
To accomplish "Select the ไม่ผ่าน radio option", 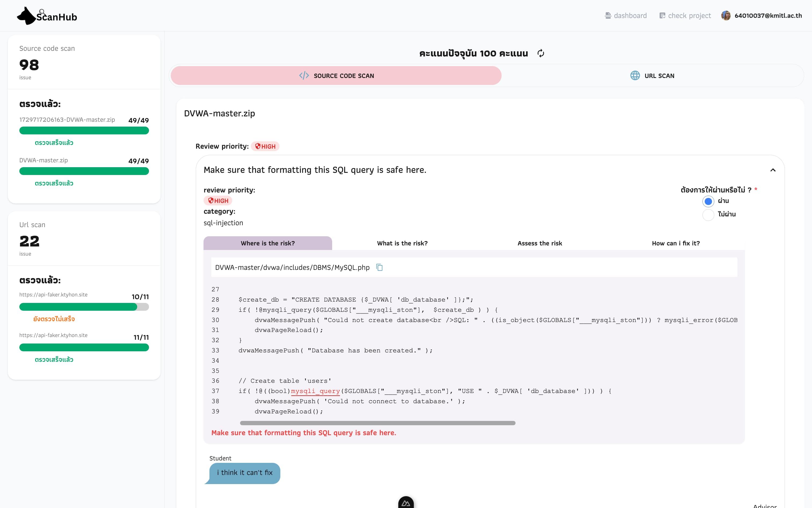I will [708, 215].
